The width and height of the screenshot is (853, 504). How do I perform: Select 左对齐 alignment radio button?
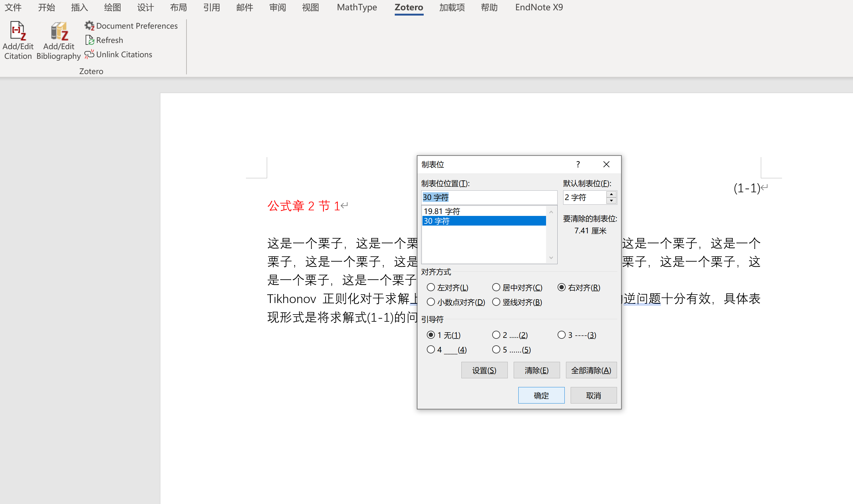(431, 287)
